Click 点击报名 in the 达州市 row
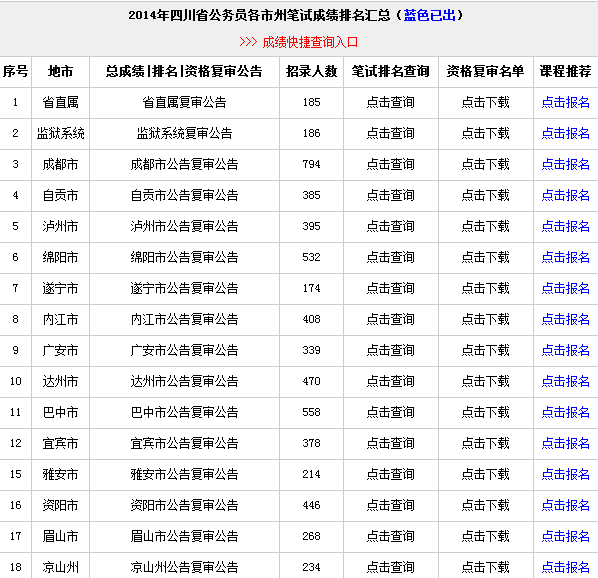This screenshot has width=598, height=578. tap(566, 381)
